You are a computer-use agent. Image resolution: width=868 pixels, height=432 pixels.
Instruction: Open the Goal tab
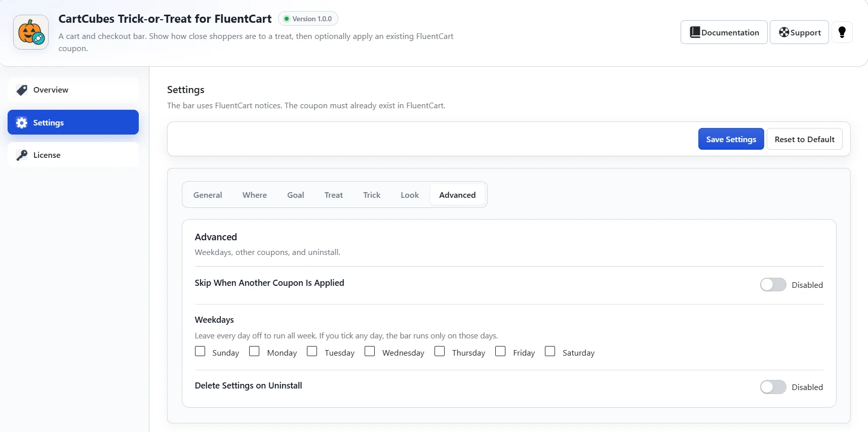click(x=296, y=195)
